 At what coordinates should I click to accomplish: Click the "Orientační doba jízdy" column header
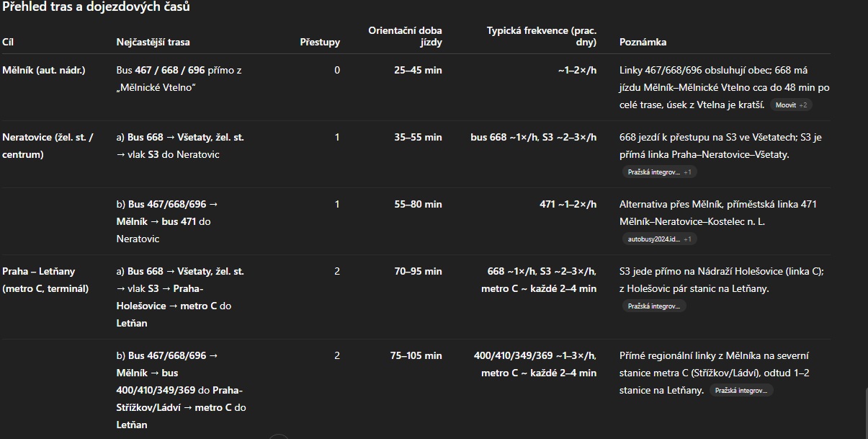click(406, 36)
